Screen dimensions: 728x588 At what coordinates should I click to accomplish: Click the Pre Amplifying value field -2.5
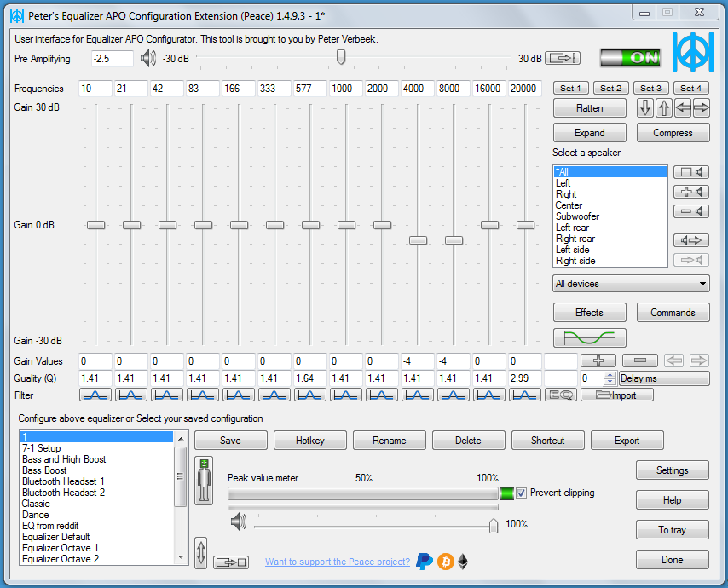[x=112, y=59]
